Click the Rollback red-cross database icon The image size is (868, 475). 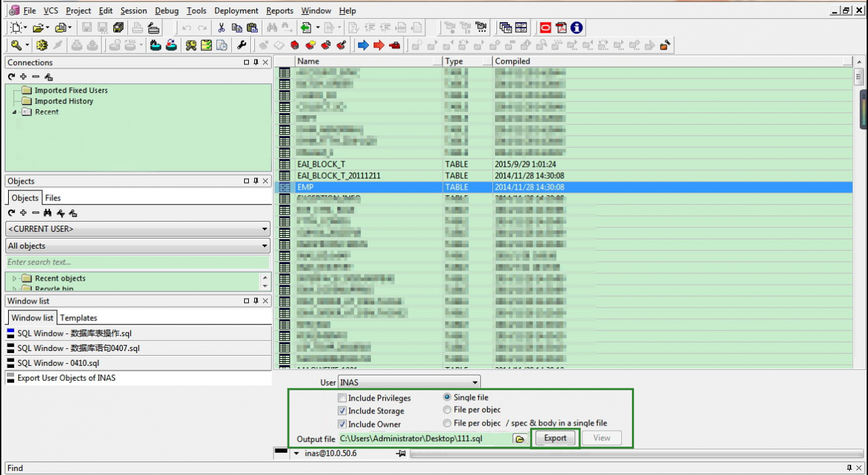pos(171,45)
